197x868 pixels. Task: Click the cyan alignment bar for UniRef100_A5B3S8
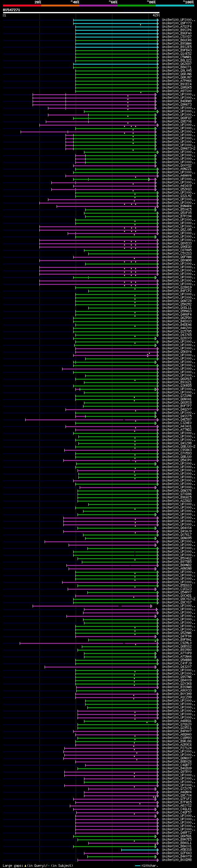tap(140, 850)
